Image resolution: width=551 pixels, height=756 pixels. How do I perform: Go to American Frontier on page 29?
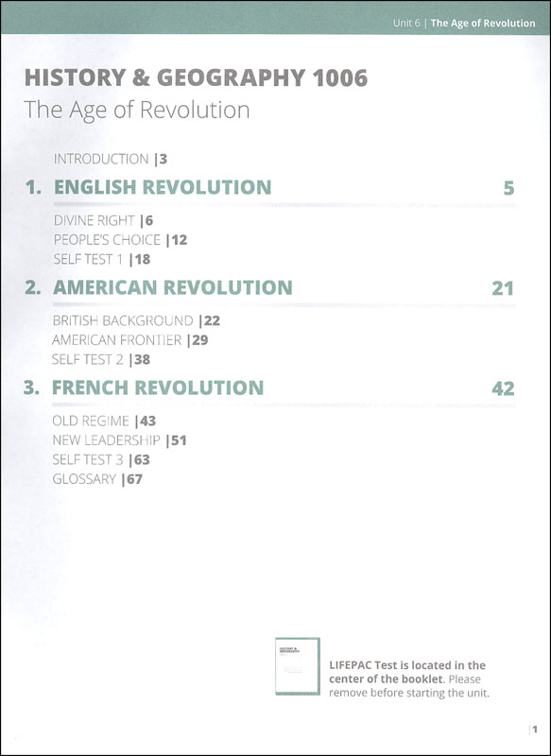pos(130,340)
